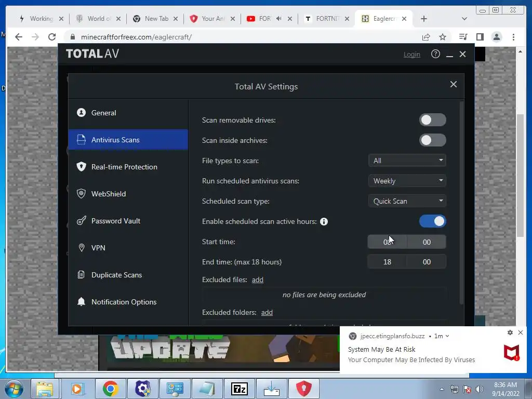This screenshot has width=532, height=399.
Task: Open Notification Options section
Action: [128, 302]
